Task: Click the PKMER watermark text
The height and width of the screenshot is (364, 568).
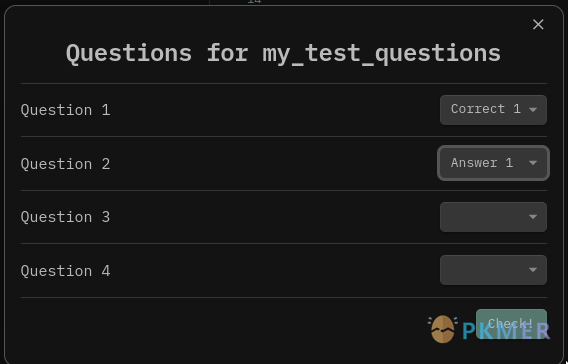Action: click(x=506, y=331)
